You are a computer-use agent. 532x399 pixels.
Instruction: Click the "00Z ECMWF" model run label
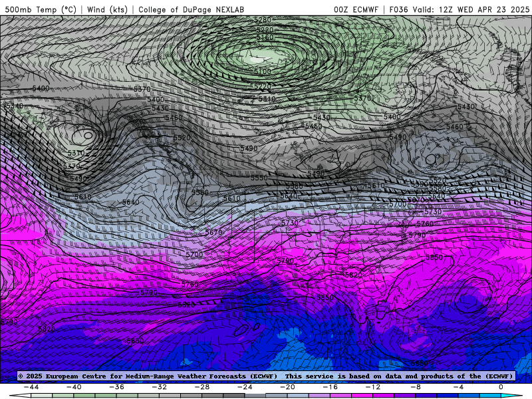tap(356, 9)
